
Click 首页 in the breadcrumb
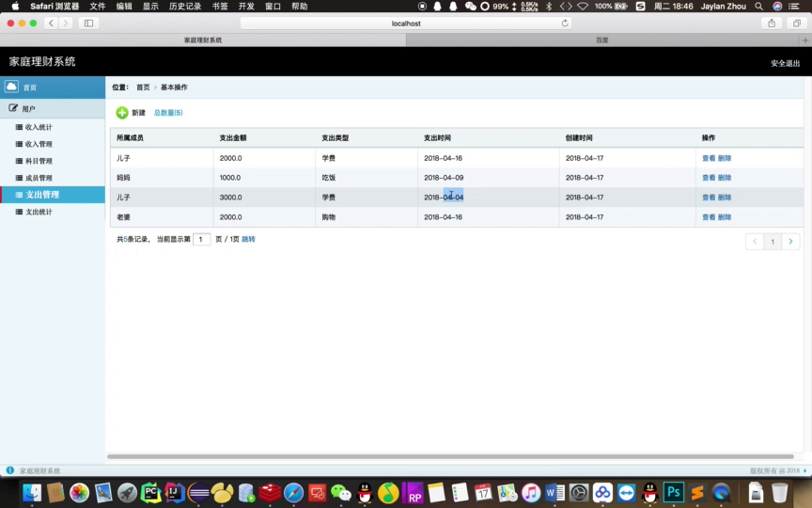point(143,87)
